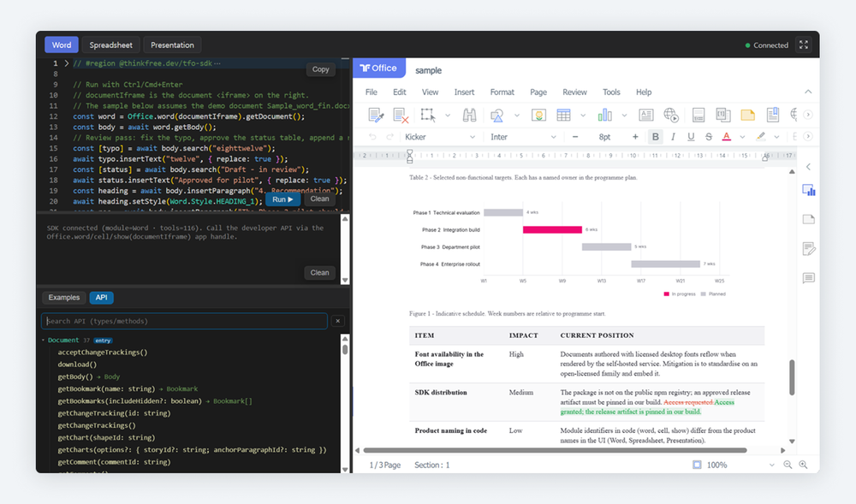This screenshot has height=504, width=856.
Task: Click the insert chart icon
Action: (605, 116)
